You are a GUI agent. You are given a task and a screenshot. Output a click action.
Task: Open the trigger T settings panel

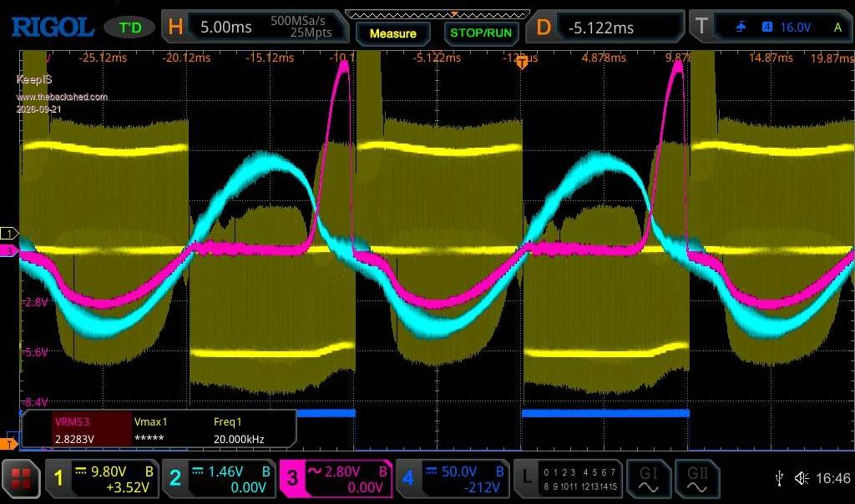pyautogui.click(x=769, y=26)
